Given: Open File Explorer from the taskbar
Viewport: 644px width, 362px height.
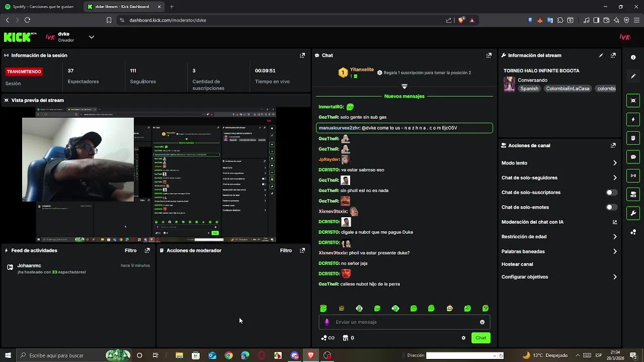Looking at the screenshot, I should coord(179,355).
